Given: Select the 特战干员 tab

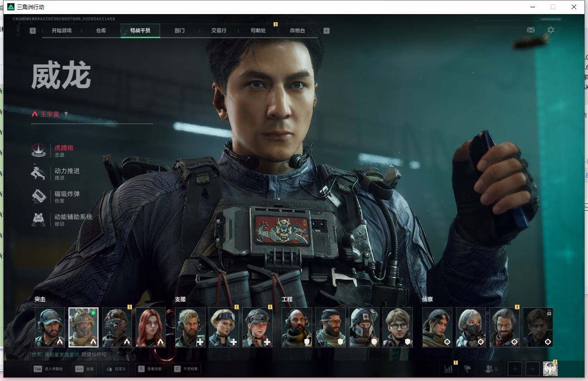Looking at the screenshot, I should (140, 30).
